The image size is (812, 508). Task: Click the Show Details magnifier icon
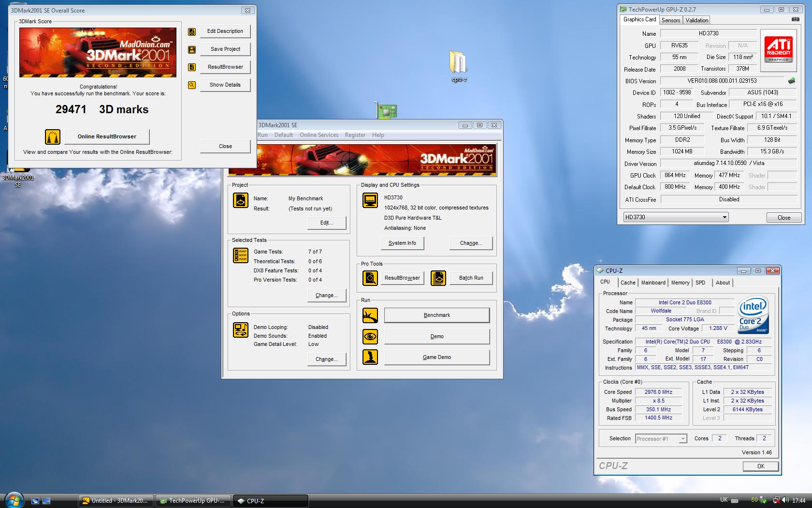(x=192, y=85)
